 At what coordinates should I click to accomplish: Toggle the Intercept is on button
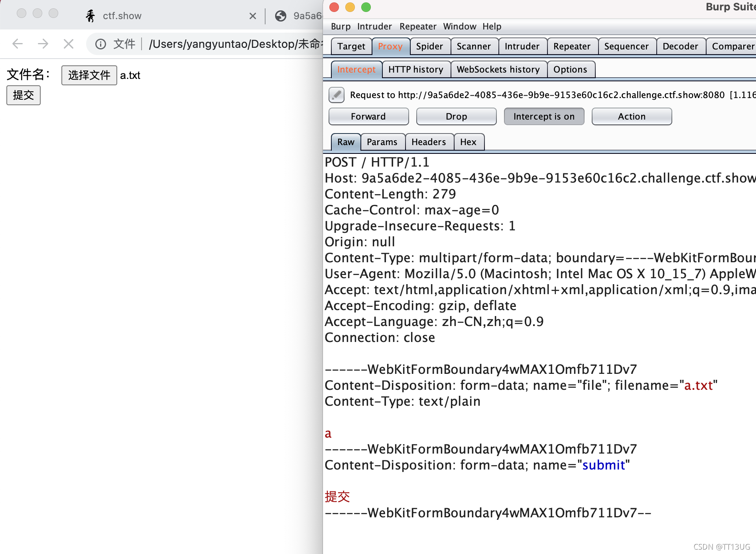[544, 116]
